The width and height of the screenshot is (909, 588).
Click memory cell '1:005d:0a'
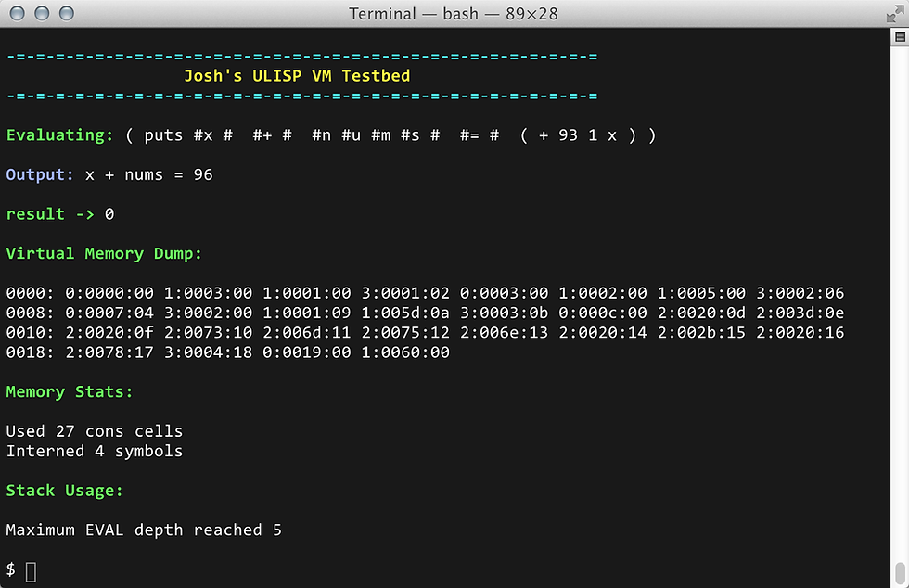click(x=405, y=313)
